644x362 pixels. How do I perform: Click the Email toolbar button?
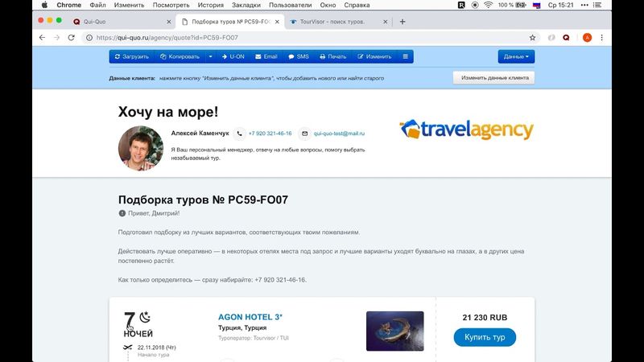click(x=266, y=56)
